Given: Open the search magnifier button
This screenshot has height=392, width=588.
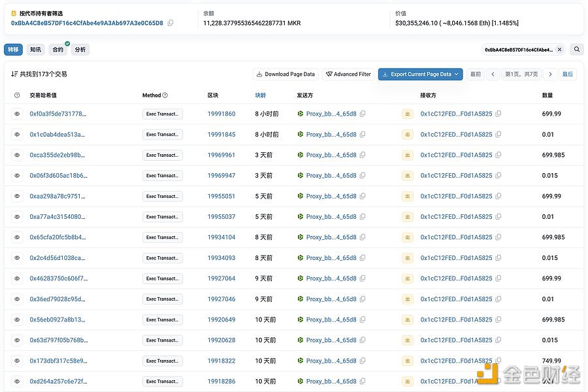Looking at the screenshot, I should click(577, 50).
